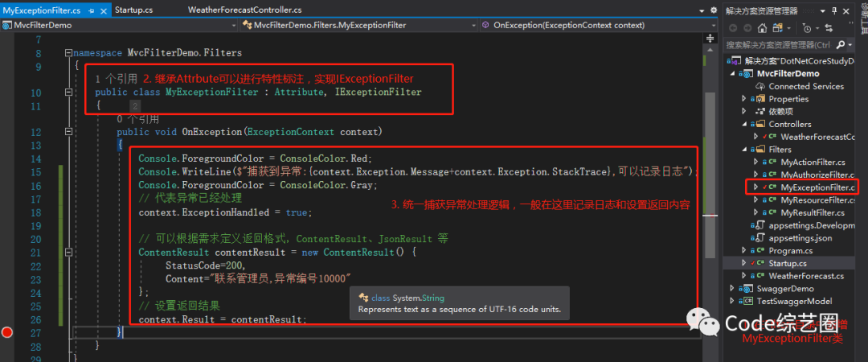
Task: Collapse the ContentResult initializer on line 21
Action: click(68, 253)
